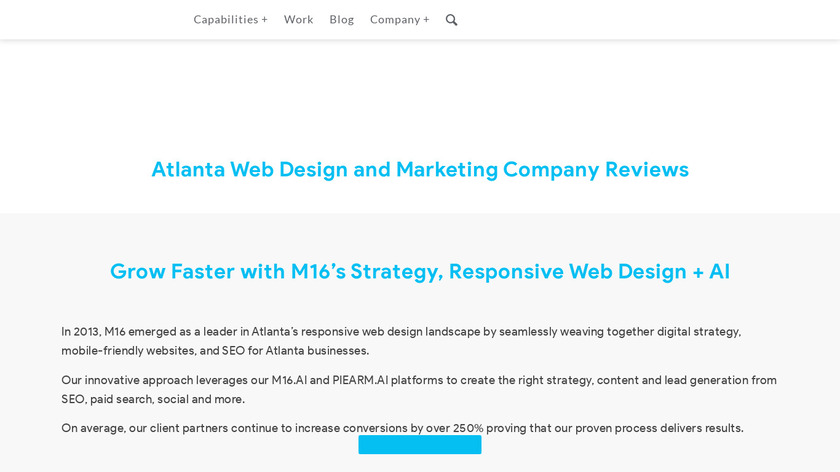Open the Work nav item
Viewport: 840px width, 472px height.
pyautogui.click(x=298, y=19)
